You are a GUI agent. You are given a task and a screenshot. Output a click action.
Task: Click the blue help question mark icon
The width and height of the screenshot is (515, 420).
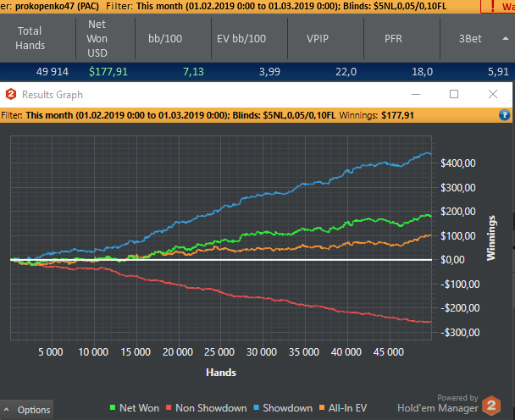505,115
